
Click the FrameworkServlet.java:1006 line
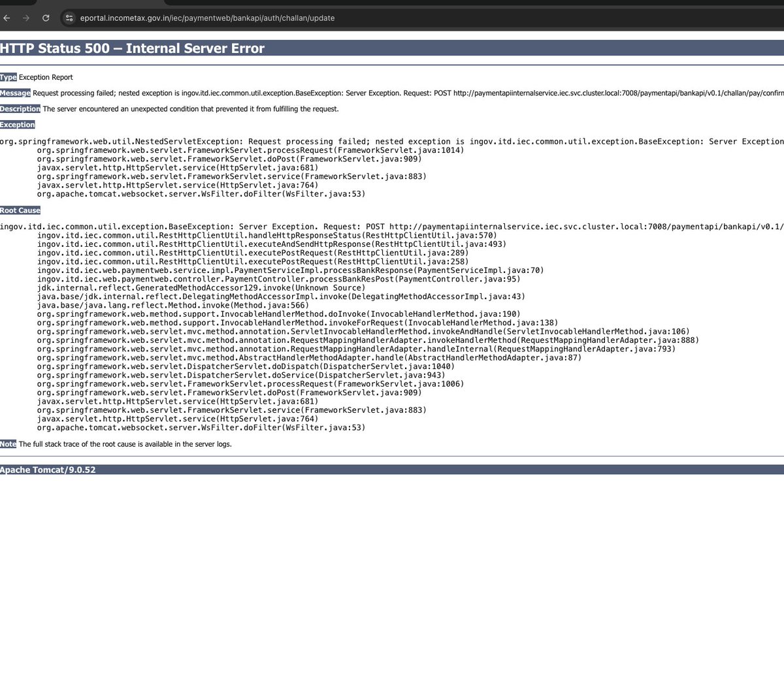click(x=251, y=384)
